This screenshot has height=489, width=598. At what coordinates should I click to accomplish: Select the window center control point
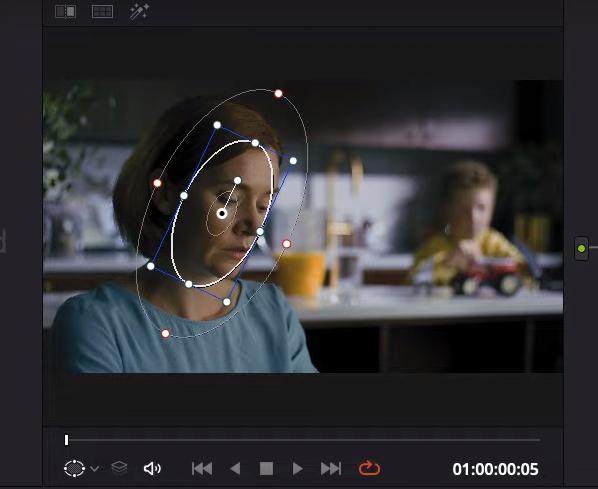coord(222,214)
